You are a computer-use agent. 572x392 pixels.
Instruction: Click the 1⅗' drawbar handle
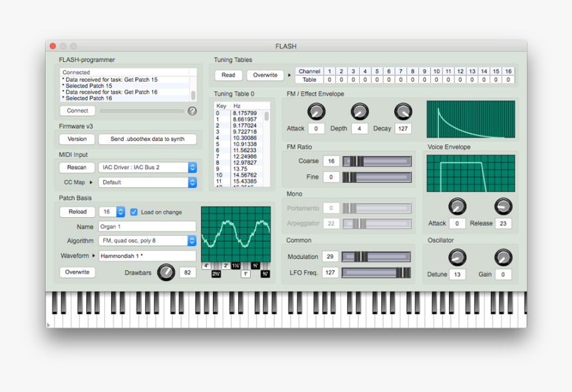coord(235,266)
